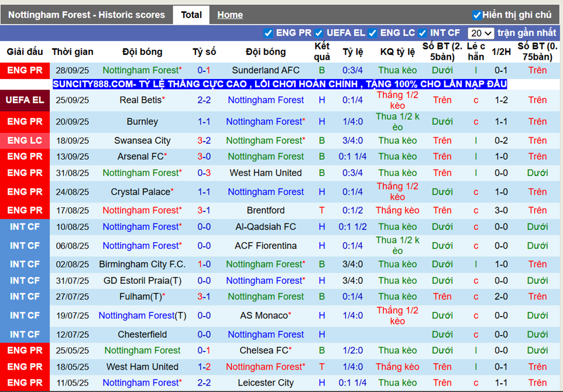Click half-time score 3-0 on Brentford row
This screenshot has height=392, width=563.
[501, 211]
